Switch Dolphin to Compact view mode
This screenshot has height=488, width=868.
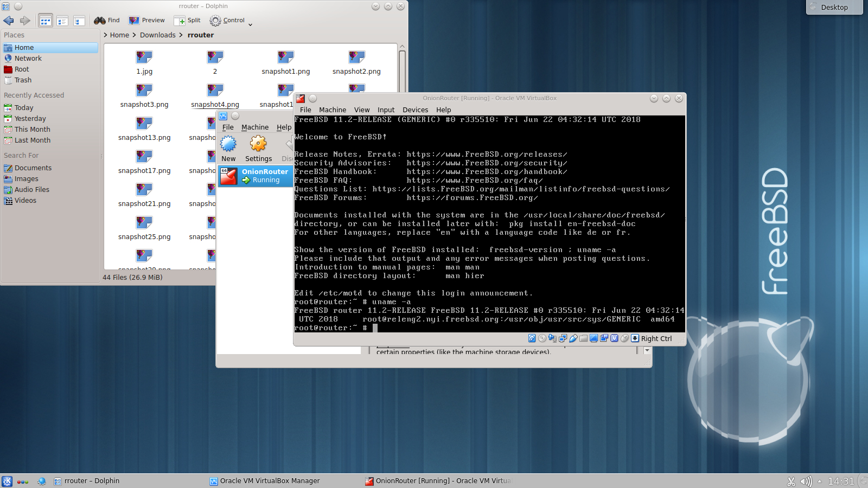pyautogui.click(x=62, y=21)
